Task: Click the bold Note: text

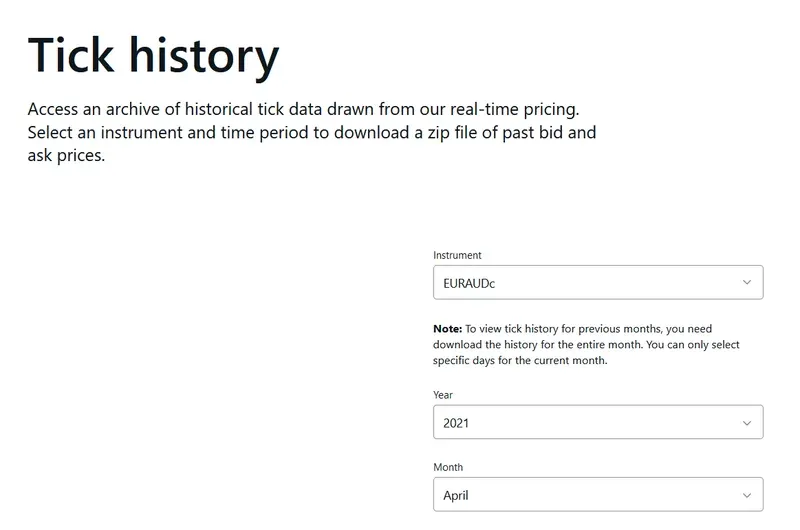Action: pyautogui.click(x=447, y=329)
